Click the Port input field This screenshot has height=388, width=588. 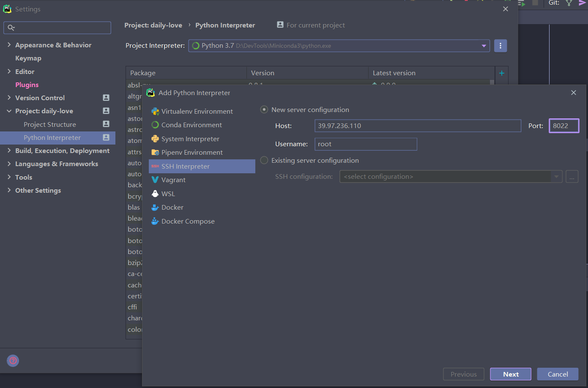(564, 126)
